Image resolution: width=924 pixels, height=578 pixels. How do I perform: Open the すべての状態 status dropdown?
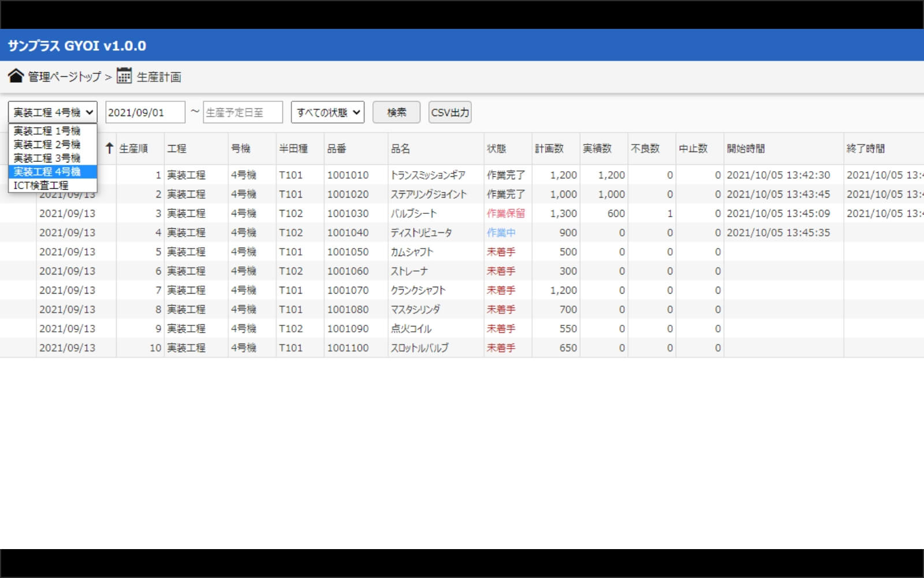tap(327, 112)
